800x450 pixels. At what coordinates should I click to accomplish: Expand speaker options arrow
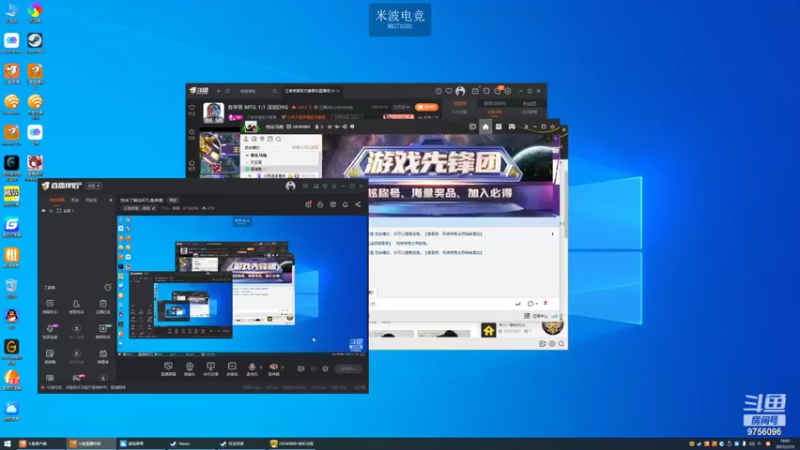(x=282, y=367)
